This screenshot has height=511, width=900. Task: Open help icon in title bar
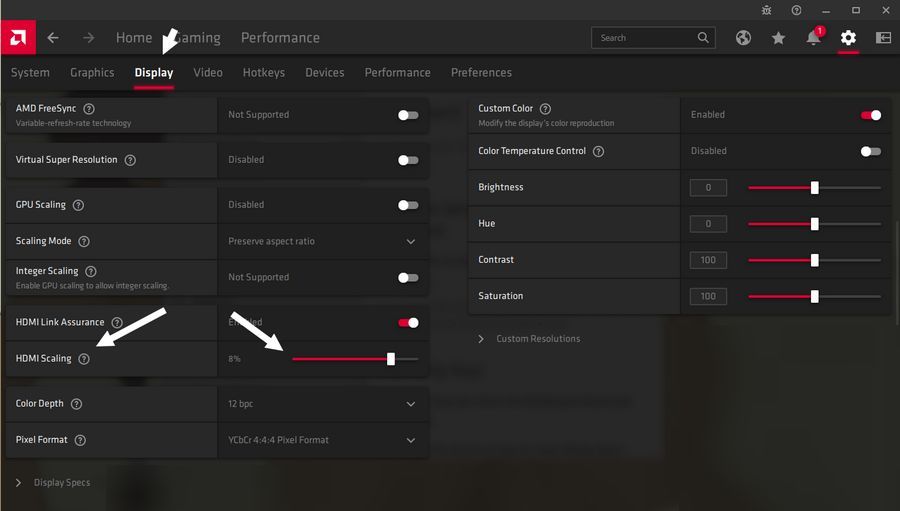click(x=796, y=10)
